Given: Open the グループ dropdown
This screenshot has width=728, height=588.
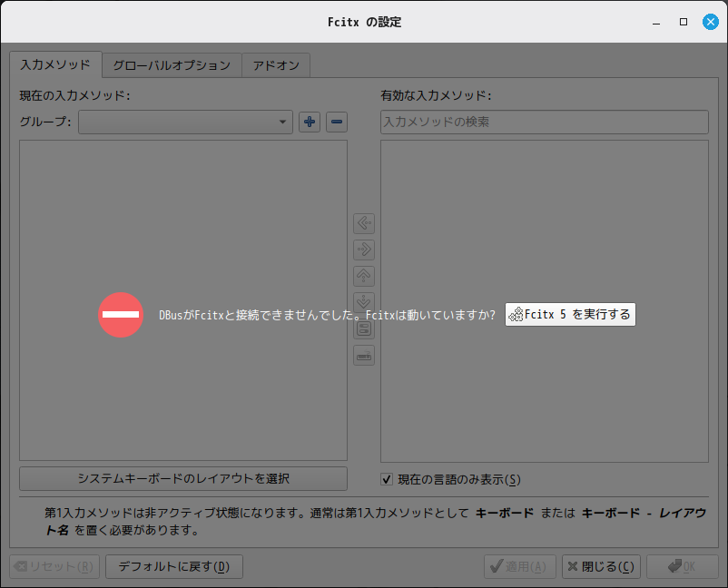Looking at the screenshot, I should [185, 122].
